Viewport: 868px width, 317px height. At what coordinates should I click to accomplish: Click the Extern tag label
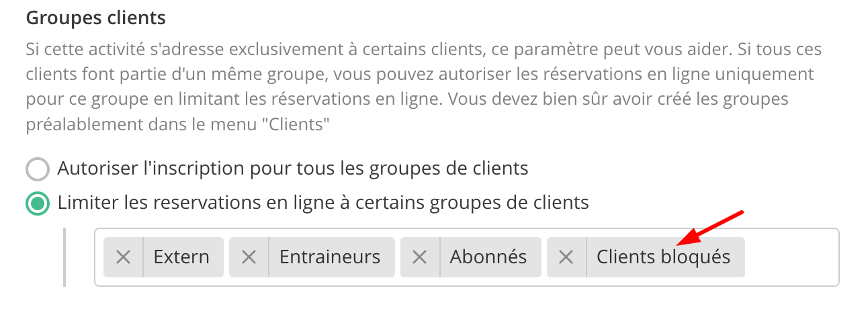click(x=181, y=257)
